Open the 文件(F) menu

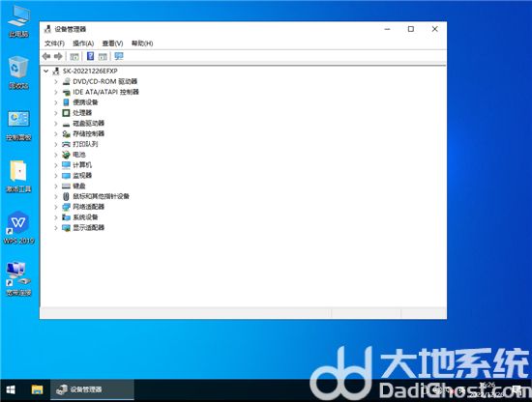point(54,43)
